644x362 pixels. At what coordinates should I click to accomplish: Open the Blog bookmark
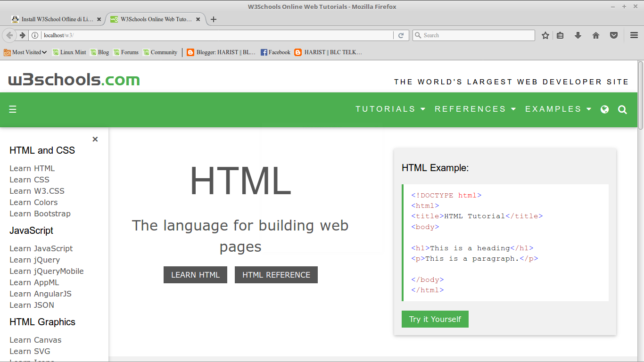[100, 52]
